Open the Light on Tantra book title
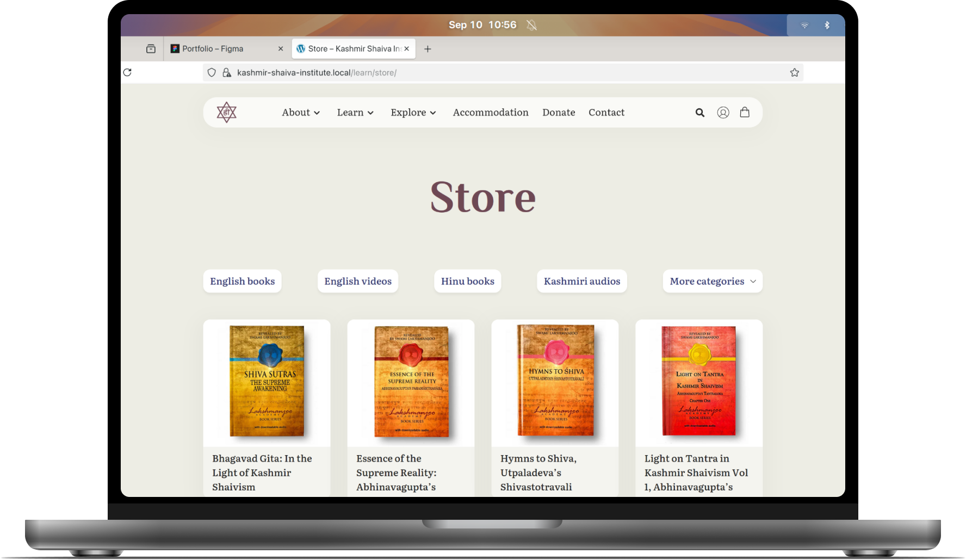Viewport: 966px width, 560px height. pos(696,472)
